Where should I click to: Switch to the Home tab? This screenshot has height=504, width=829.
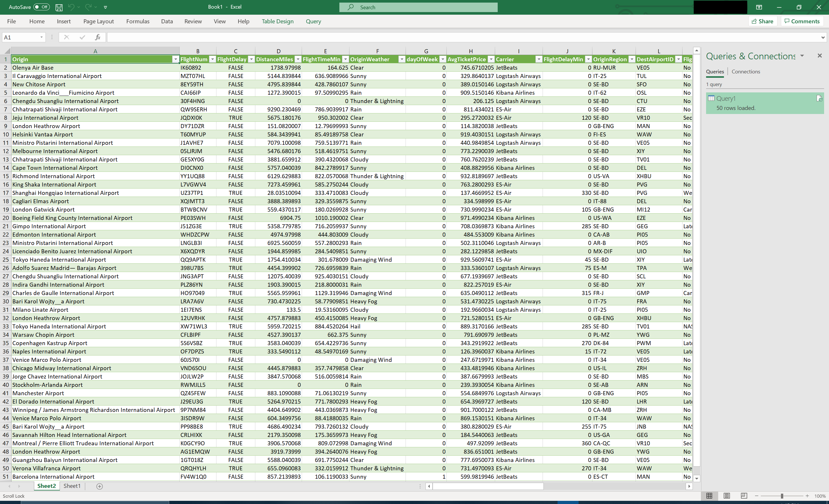coord(37,21)
